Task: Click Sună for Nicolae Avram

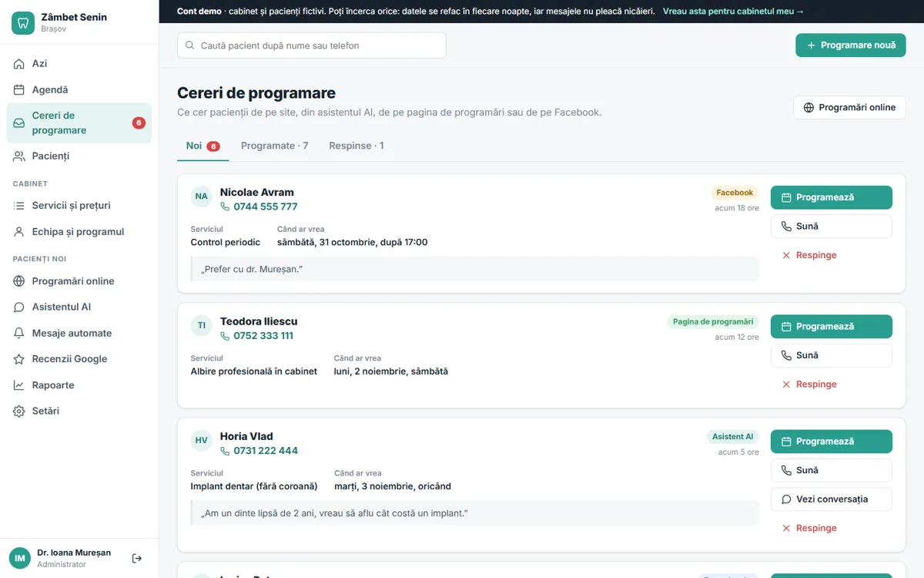Action: coord(832,227)
